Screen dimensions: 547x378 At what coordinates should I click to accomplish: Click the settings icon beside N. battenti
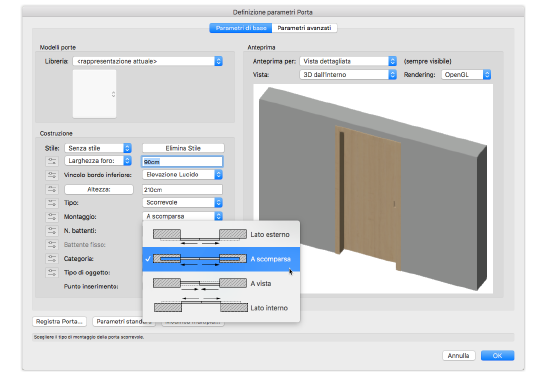[x=52, y=231]
